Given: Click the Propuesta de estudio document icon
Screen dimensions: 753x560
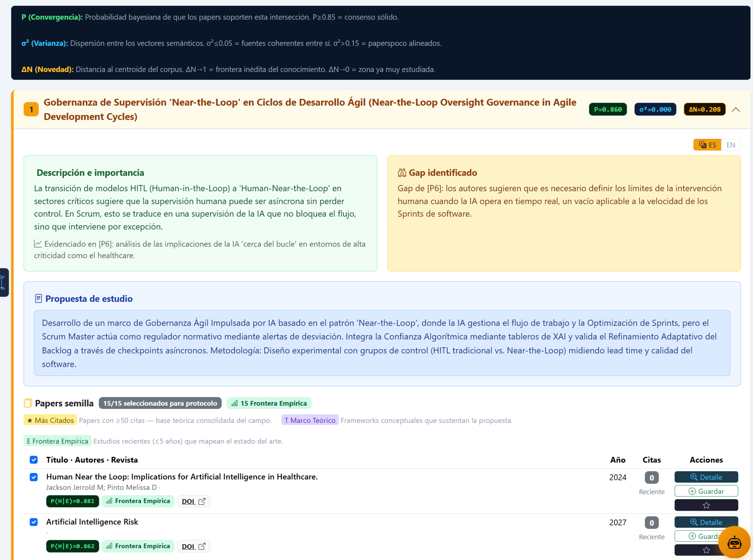Looking at the screenshot, I should [x=38, y=299].
